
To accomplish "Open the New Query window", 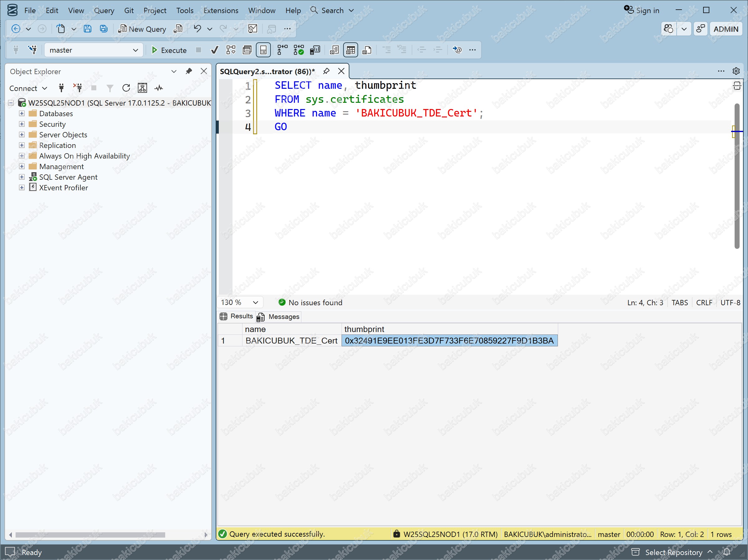I will (142, 29).
